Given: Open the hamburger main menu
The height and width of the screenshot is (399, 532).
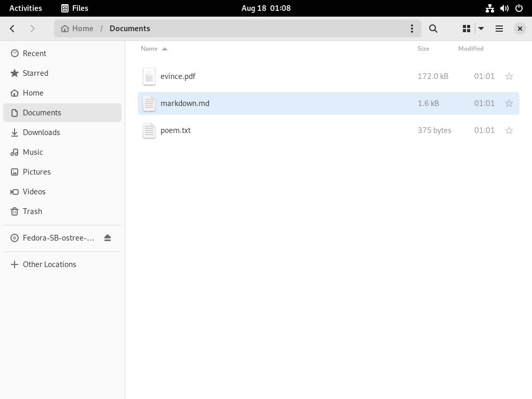Looking at the screenshot, I should click(x=499, y=29).
